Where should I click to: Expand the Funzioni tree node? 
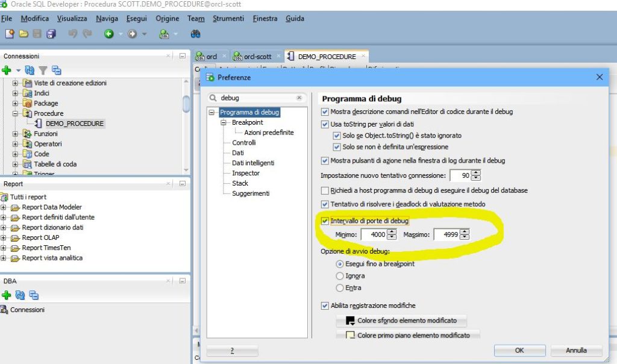click(x=15, y=134)
